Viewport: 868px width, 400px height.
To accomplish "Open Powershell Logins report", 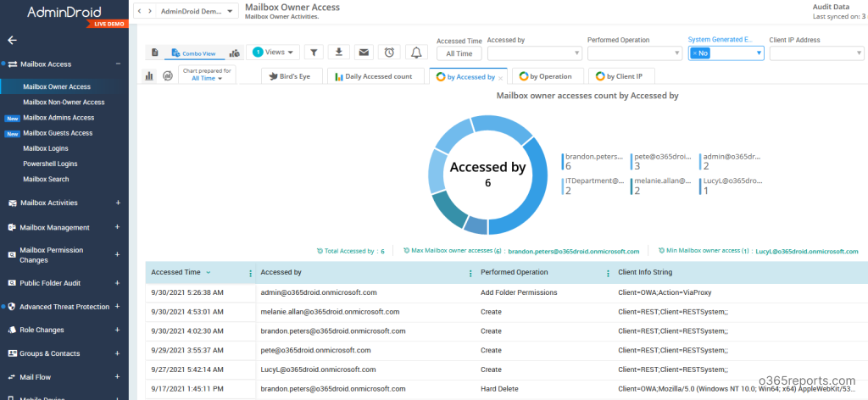I will click(50, 164).
